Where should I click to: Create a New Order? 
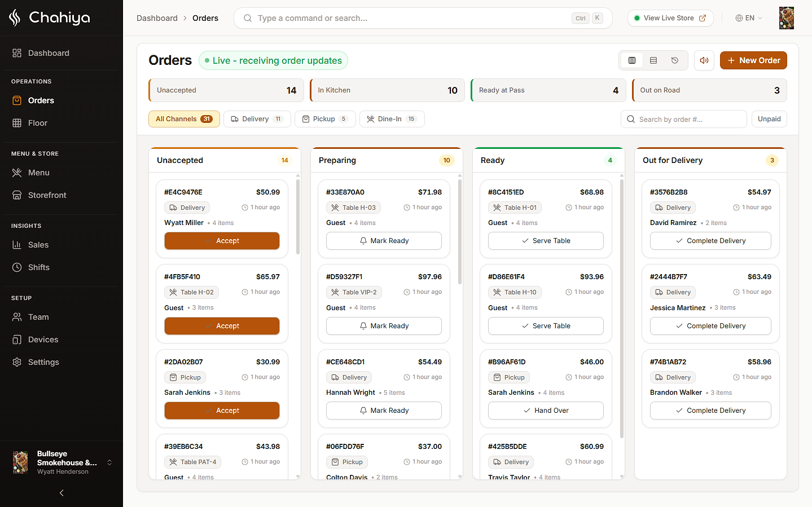click(753, 60)
